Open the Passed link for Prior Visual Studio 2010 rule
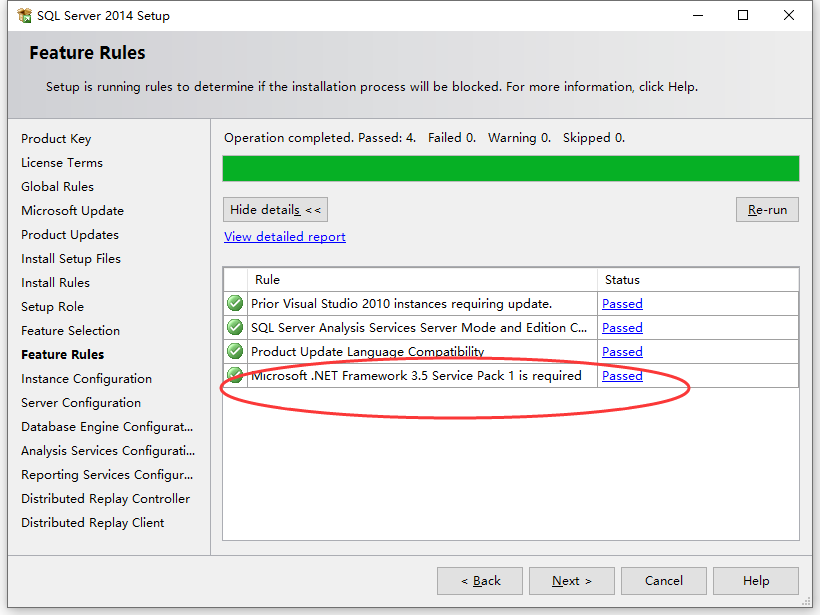This screenshot has height=615, width=820. pos(621,303)
